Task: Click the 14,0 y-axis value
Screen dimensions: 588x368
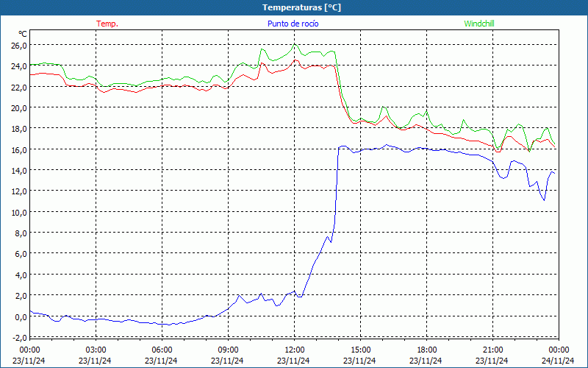Action: 20,171
